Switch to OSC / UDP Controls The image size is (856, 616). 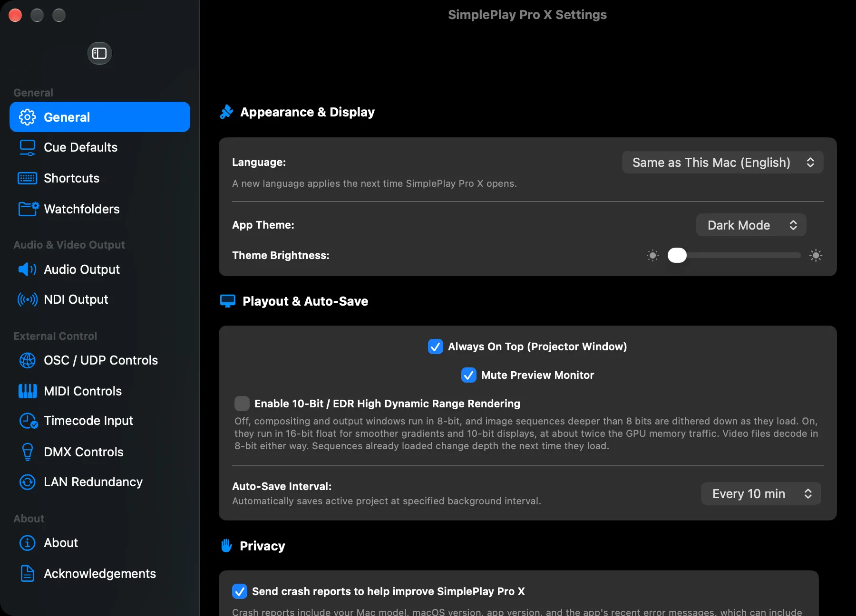[100, 360]
